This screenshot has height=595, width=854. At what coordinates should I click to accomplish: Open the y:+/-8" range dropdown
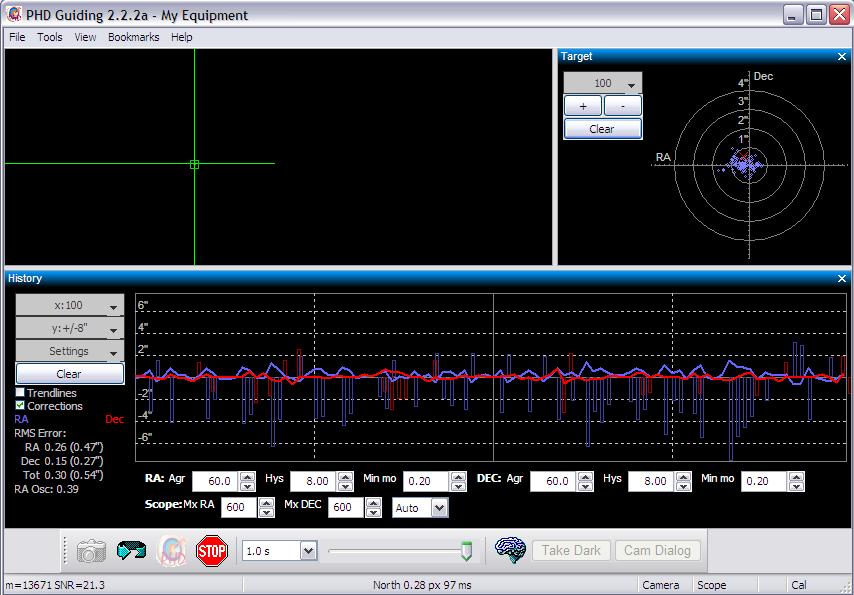pyautogui.click(x=70, y=328)
